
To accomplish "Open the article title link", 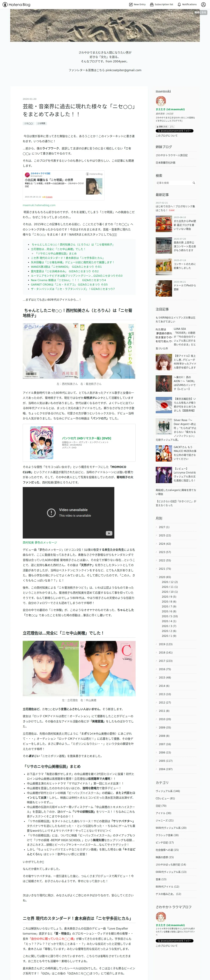I will pos(79,110).
